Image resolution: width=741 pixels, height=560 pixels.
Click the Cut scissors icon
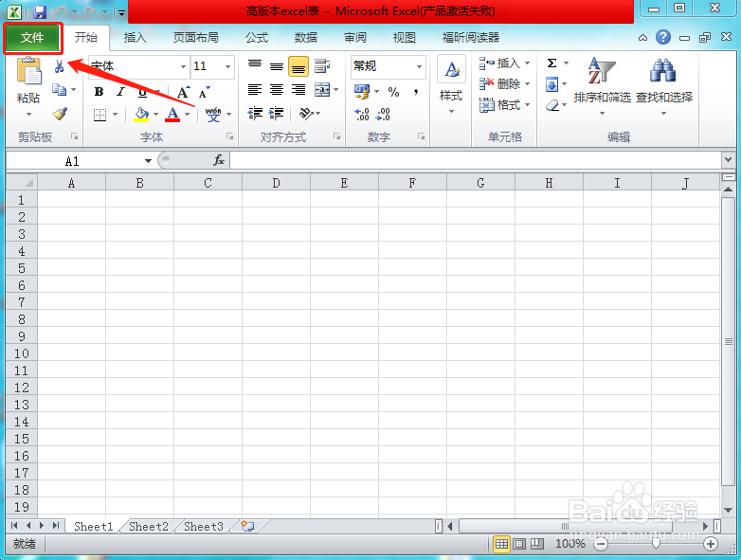(x=59, y=66)
